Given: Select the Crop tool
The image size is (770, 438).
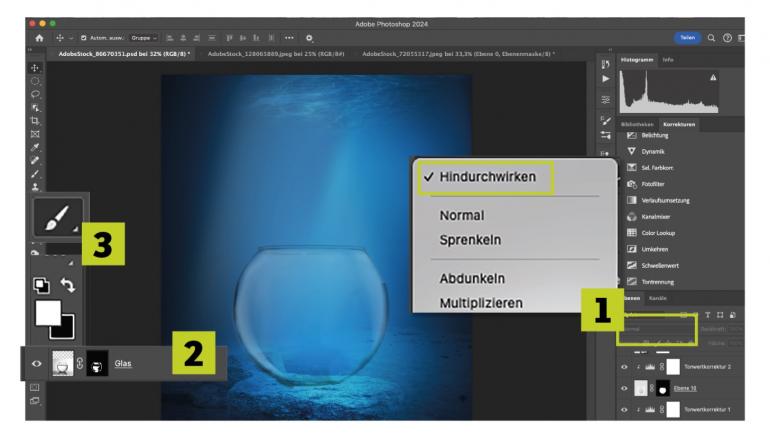Looking at the screenshot, I should [x=35, y=121].
